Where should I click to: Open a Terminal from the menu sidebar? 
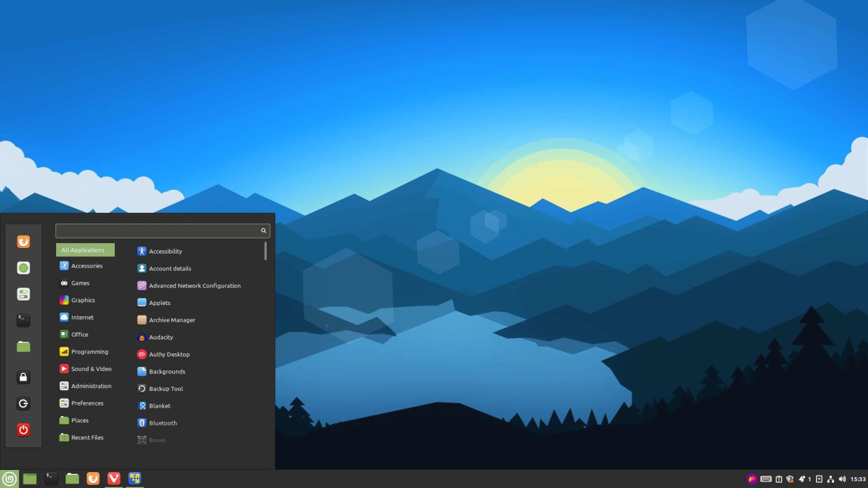pos(23,320)
